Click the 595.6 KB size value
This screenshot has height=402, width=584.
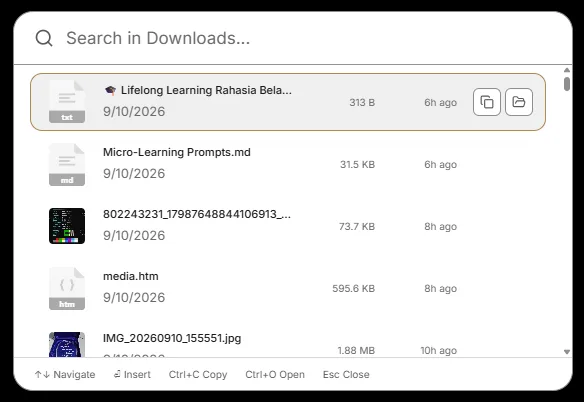[x=353, y=288]
